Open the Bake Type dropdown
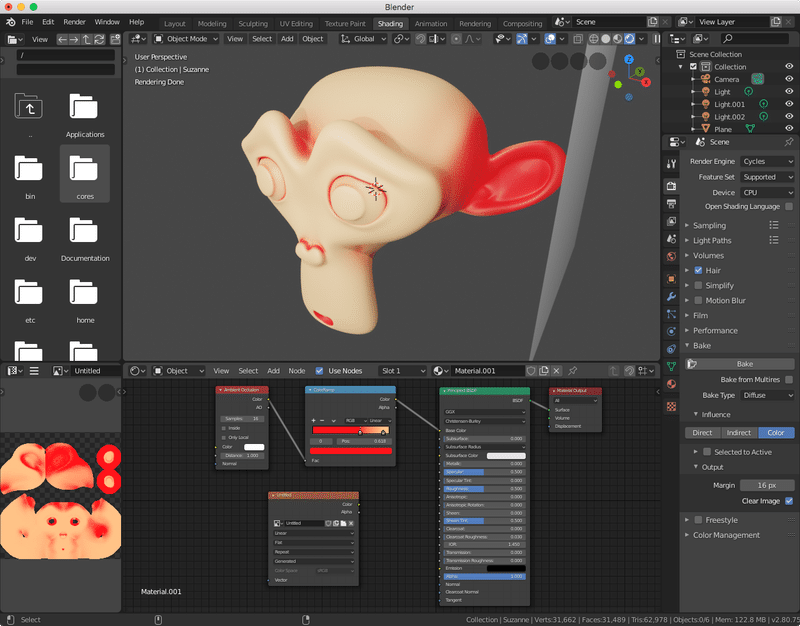This screenshot has height=626, width=800. [x=767, y=395]
